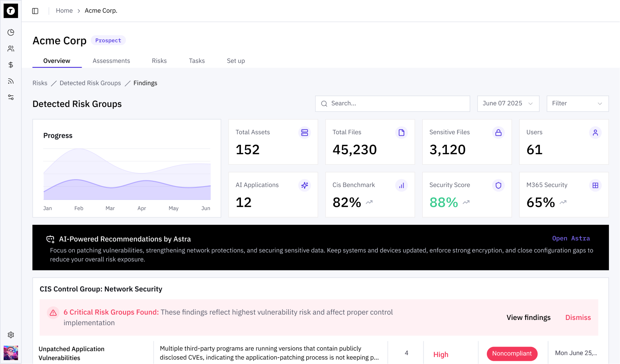620x364 pixels.
Task: Open the settings gear in sidebar
Action: (x=11, y=335)
